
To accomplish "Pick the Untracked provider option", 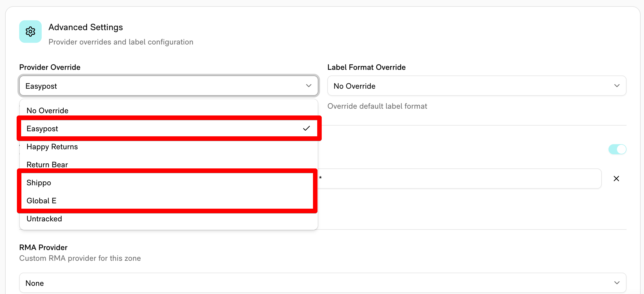I will tap(169, 219).
